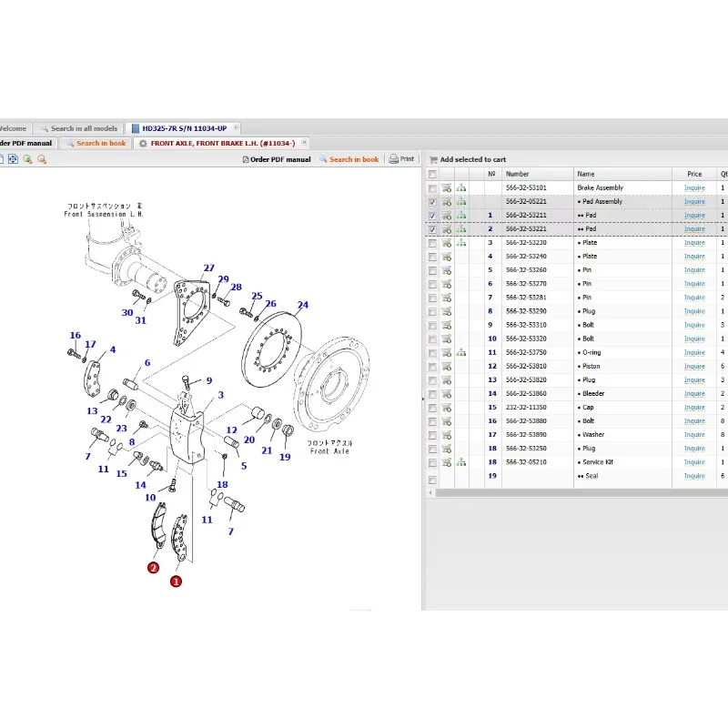
Task: Click cart icon for Pad Assembly row
Action: coord(447,201)
